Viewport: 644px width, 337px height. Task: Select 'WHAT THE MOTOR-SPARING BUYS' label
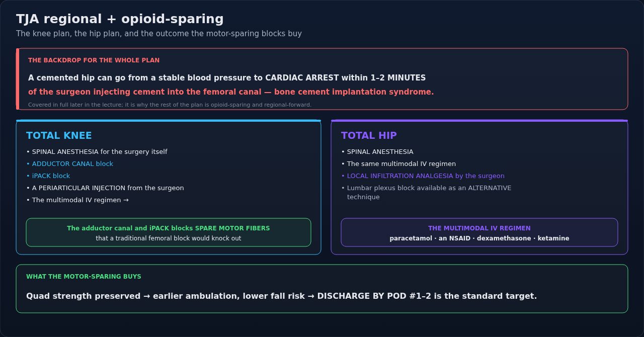[x=84, y=277]
